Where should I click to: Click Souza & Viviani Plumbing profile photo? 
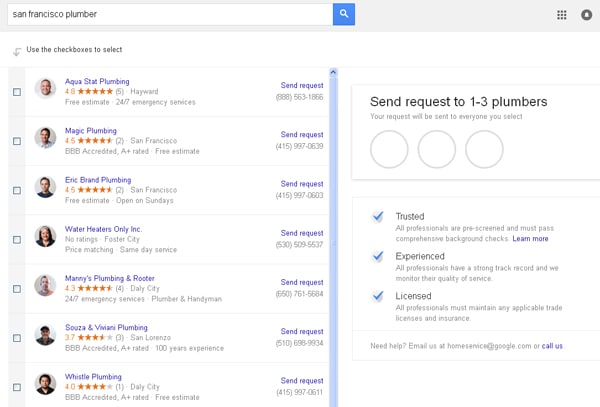tap(45, 334)
